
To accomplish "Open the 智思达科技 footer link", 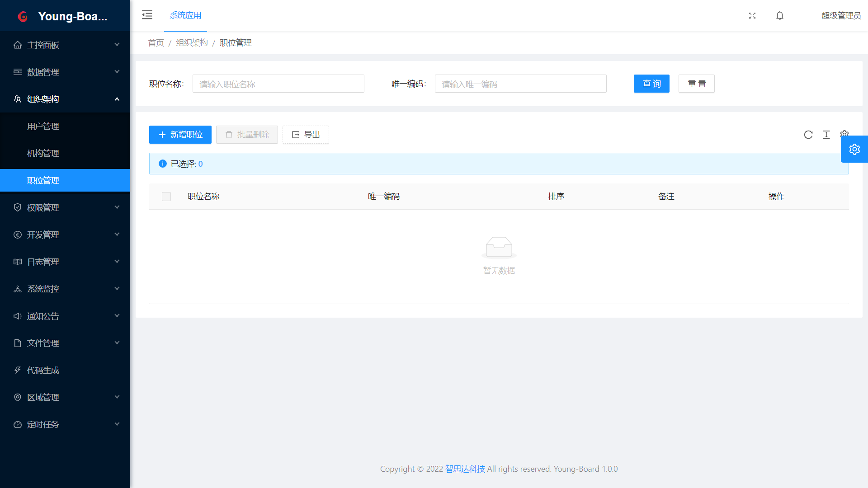I will (465, 469).
